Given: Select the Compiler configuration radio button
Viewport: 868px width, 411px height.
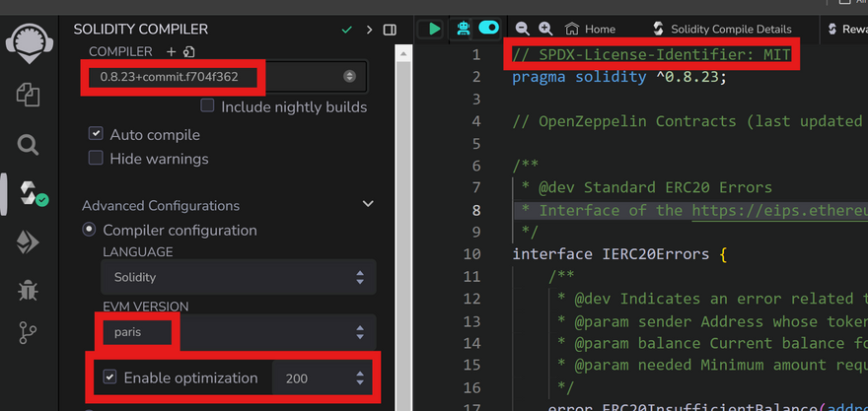Looking at the screenshot, I should click(x=90, y=230).
